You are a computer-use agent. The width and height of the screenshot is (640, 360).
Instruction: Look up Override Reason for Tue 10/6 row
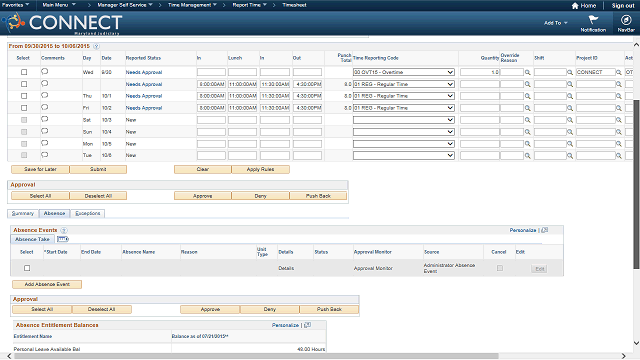point(527,156)
